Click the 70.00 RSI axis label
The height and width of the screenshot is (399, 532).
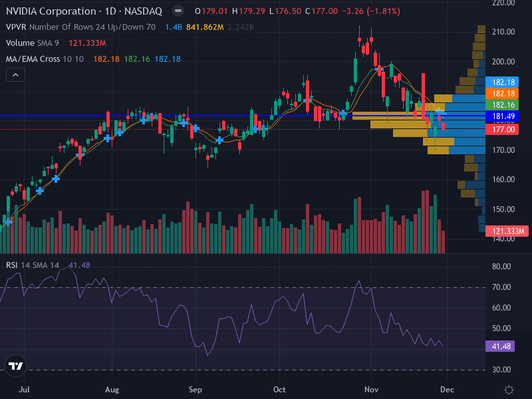(501, 287)
